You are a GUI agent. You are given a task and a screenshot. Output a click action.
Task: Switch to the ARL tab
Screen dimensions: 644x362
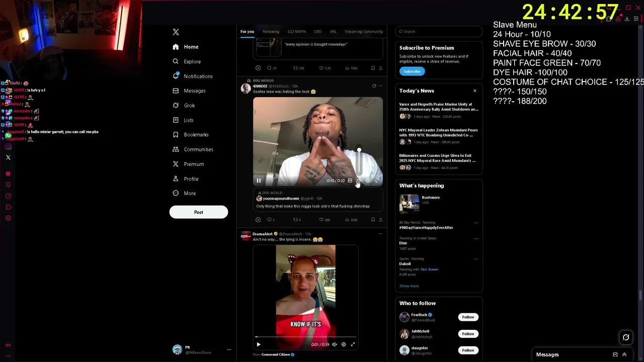point(333,32)
